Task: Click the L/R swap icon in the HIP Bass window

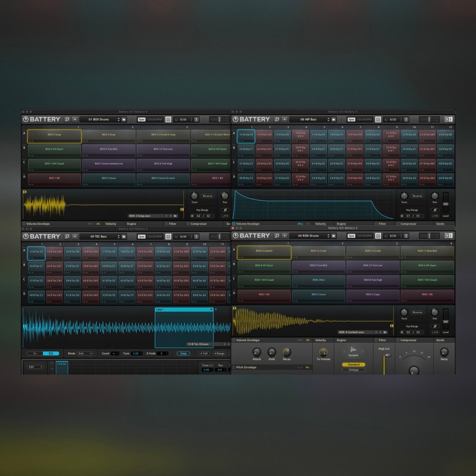Action: (x=435, y=216)
